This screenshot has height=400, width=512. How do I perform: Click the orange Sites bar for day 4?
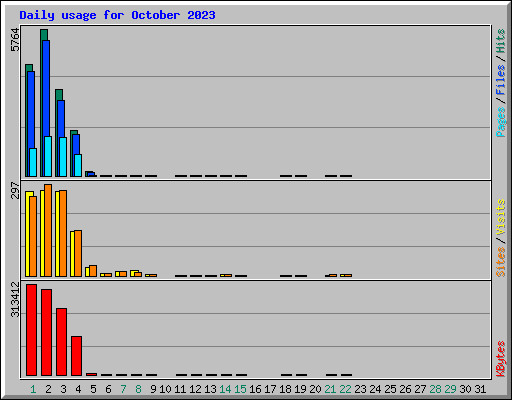(x=78, y=253)
